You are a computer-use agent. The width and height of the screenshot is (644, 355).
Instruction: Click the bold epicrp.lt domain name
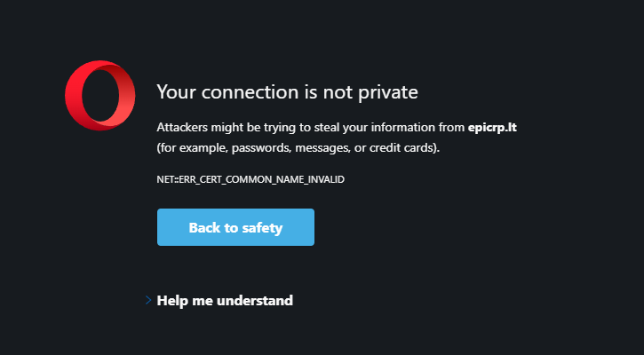pos(492,128)
